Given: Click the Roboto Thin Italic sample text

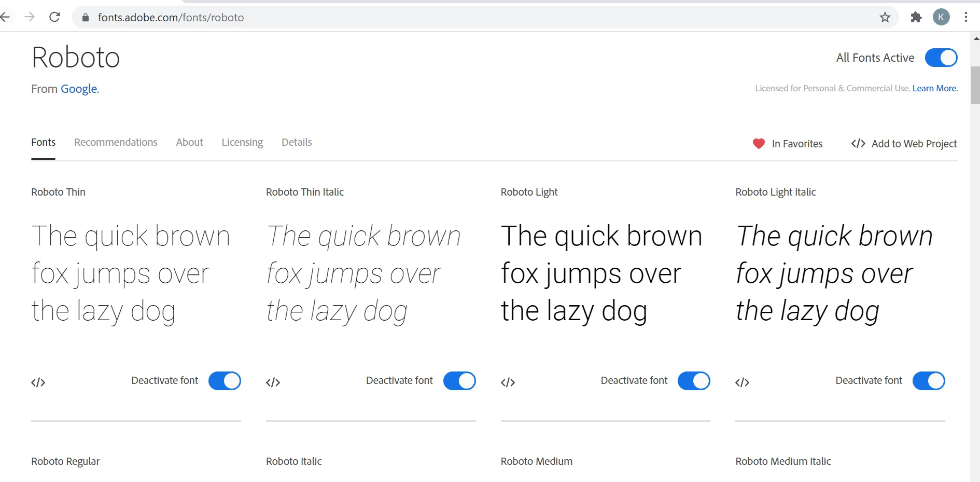Looking at the screenshot, I should pos(363,273).
